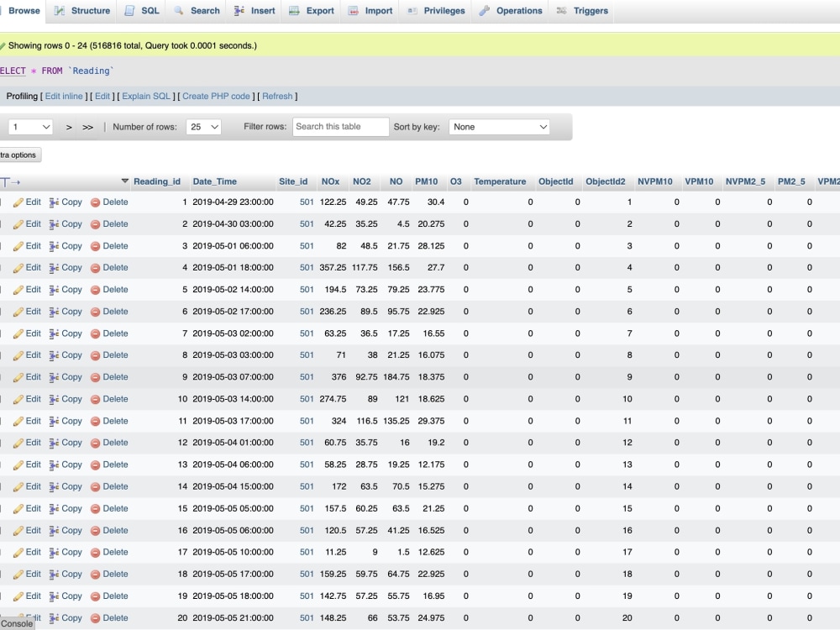Click the Insert tab icon
The width and height of the screenshot is (840, 630).
[239, 11]
